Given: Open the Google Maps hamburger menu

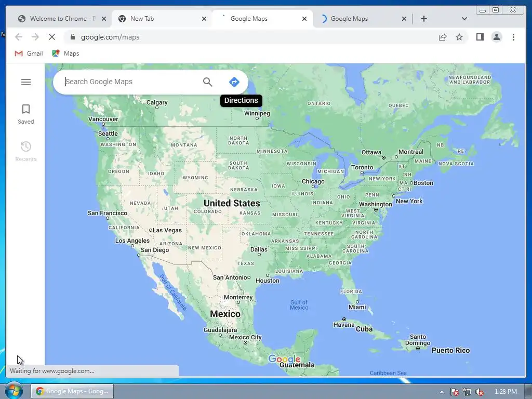Looking at the screenshot, I should tap(26, 82).
